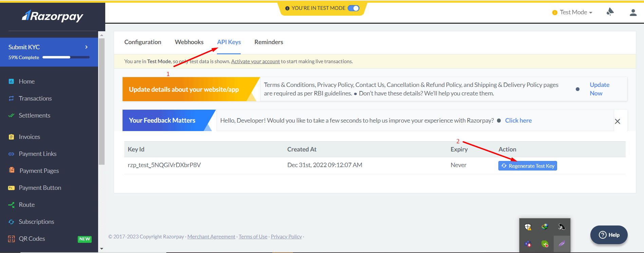Viewport: 644px width, 253px height.
Task: Click the Subscriptions sidebar icon
Action: tap(11, 222)
